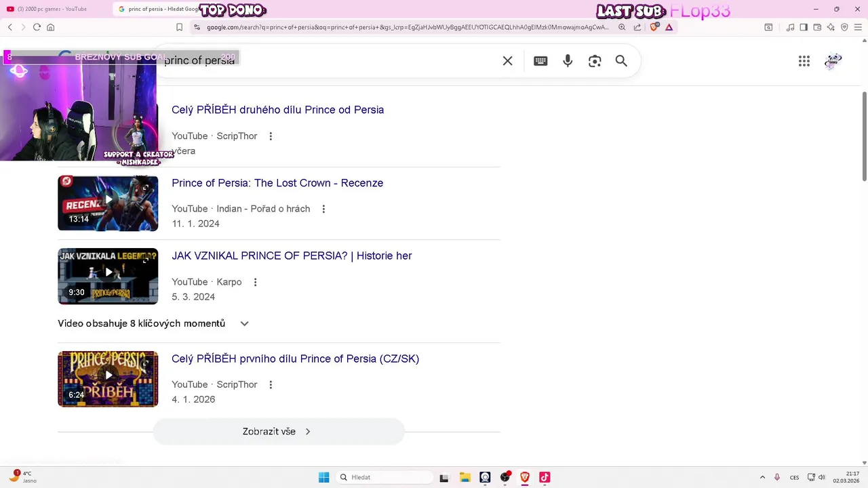Screen dimensions: 868x488
Task: Search by image with camera icon
Action: (x=595, y=61)
